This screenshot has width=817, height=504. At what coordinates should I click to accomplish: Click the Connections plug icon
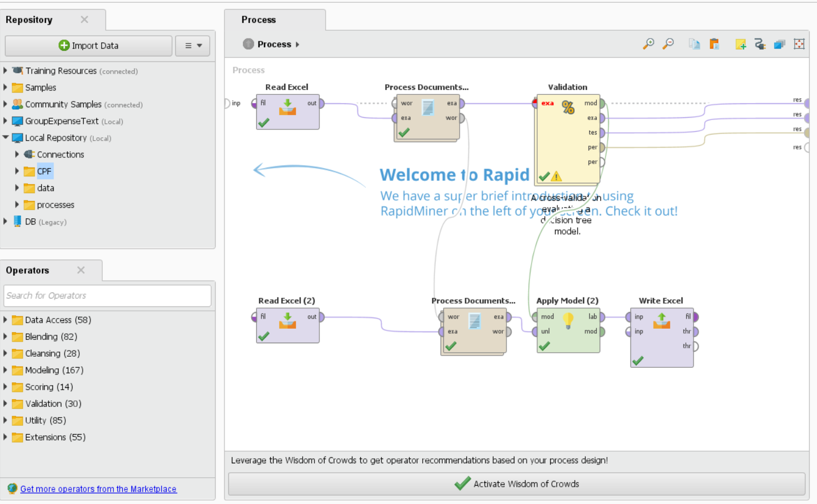point(30,155)
